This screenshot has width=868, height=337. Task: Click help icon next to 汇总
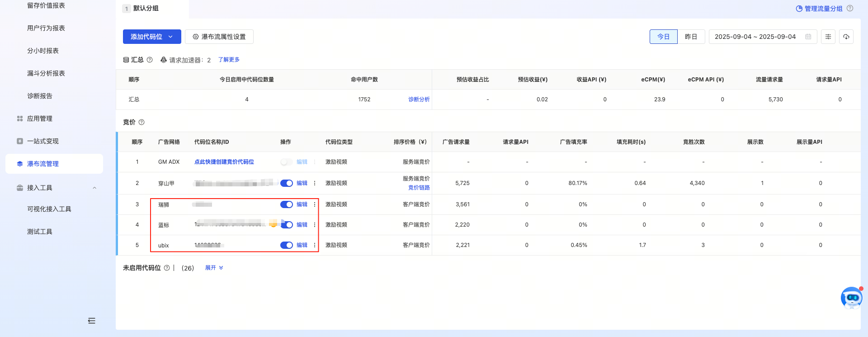point(150,60)
